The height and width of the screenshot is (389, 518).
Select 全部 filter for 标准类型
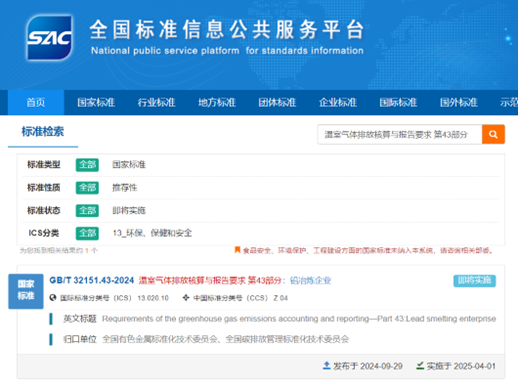87,165
